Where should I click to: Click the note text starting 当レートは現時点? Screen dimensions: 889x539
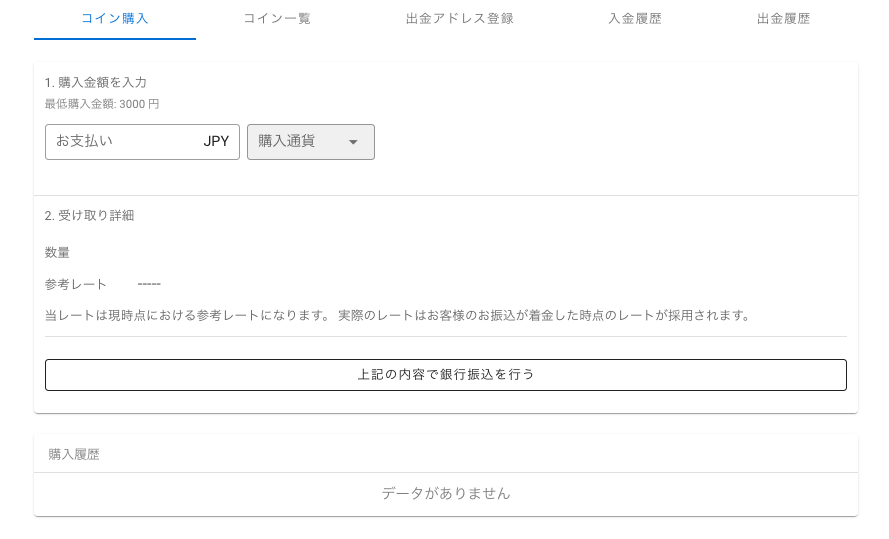(397, 316)
